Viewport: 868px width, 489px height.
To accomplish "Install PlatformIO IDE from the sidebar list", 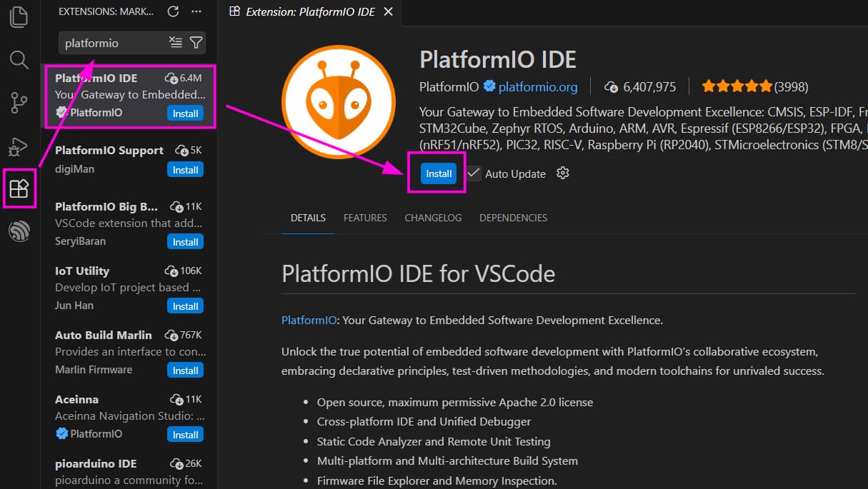I will click(x=186, y=114).
